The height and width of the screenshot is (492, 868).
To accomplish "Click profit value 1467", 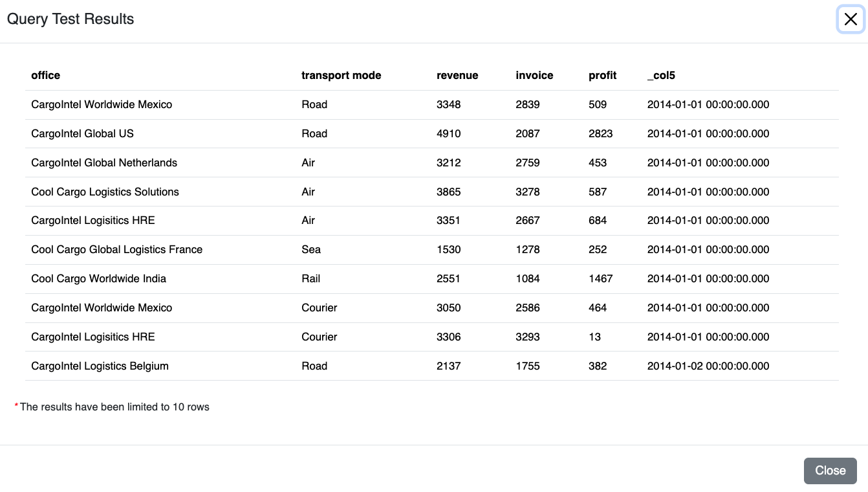I will [x=600, y=278].
